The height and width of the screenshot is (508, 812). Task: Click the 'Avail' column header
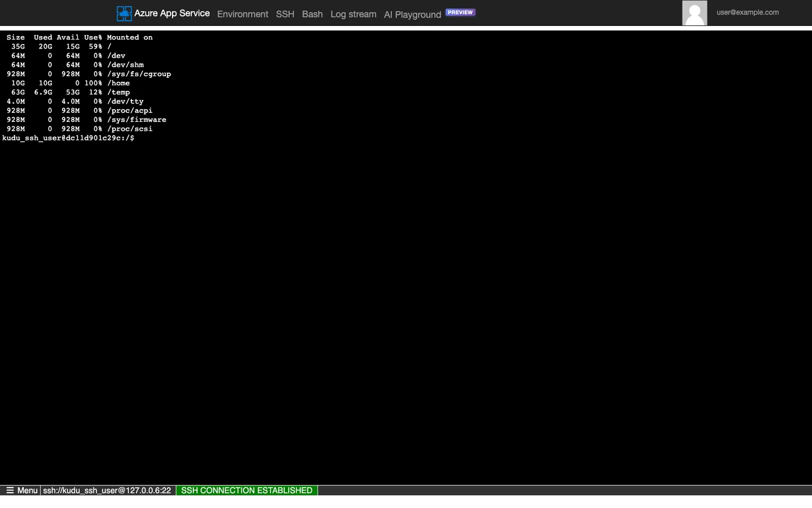click(x=68, y=37)
